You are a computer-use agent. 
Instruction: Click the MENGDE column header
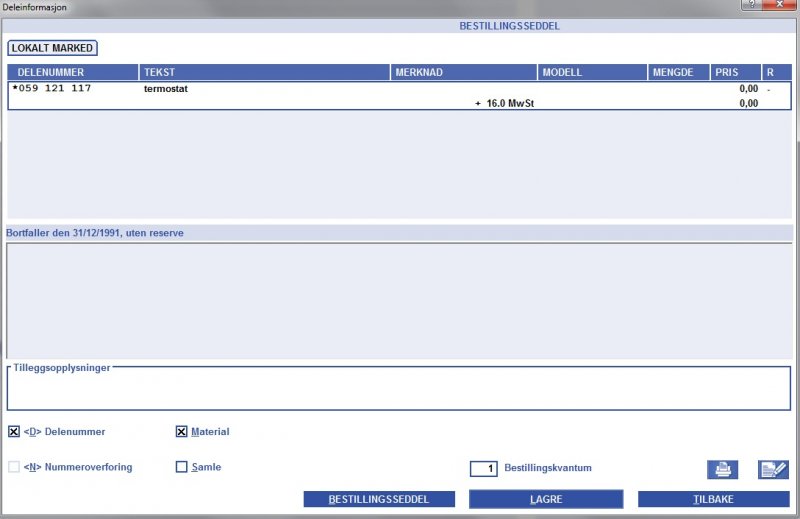(x=677, y=73)
